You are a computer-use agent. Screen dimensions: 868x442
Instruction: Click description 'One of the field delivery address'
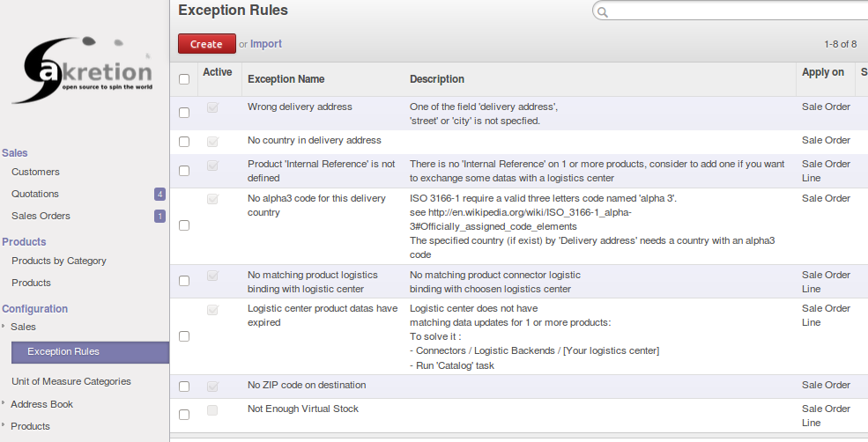[484, 114]
